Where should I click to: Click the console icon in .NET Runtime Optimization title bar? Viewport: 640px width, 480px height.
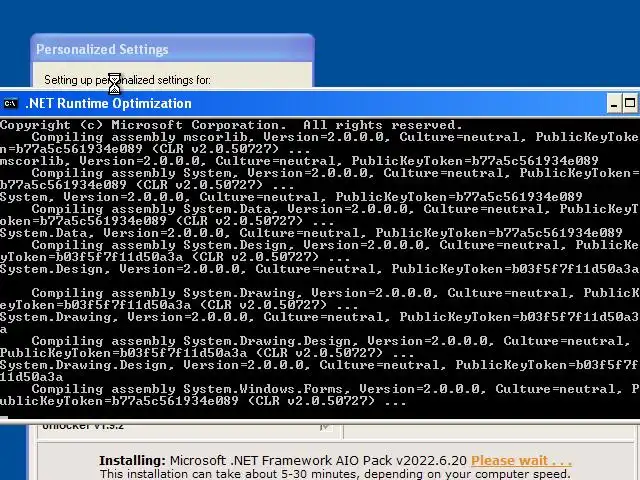click(x=10, y=104)
